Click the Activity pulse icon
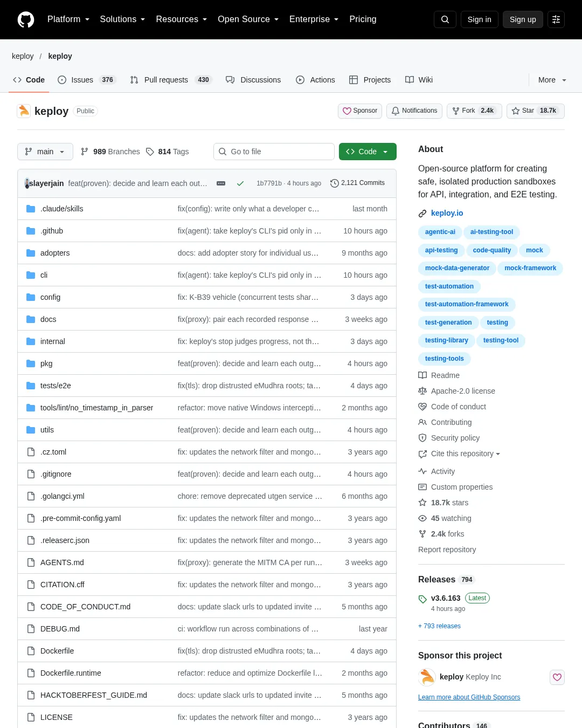Image resolution: width=582 pixels, height=728 pixels. [x=422, y=471]
